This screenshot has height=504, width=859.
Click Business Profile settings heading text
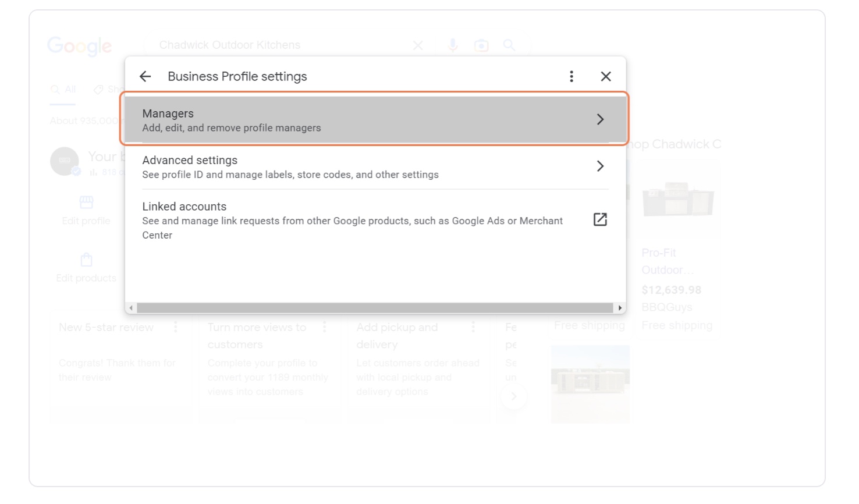pyautogui.click(x=237, y=76)
